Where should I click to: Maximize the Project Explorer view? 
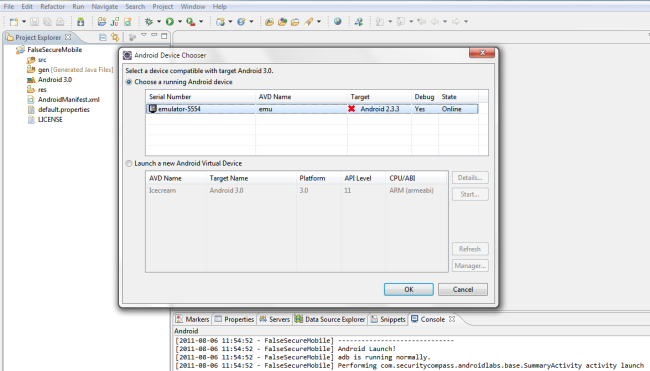pos(164,36)
